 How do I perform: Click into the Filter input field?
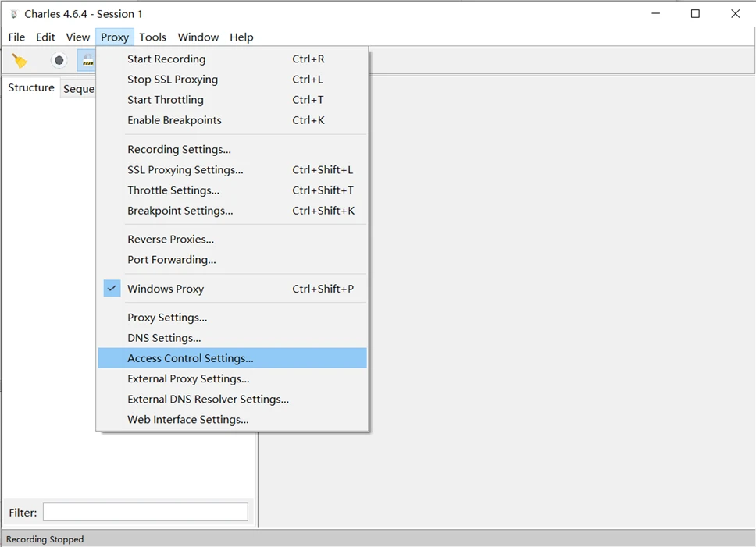145,512
